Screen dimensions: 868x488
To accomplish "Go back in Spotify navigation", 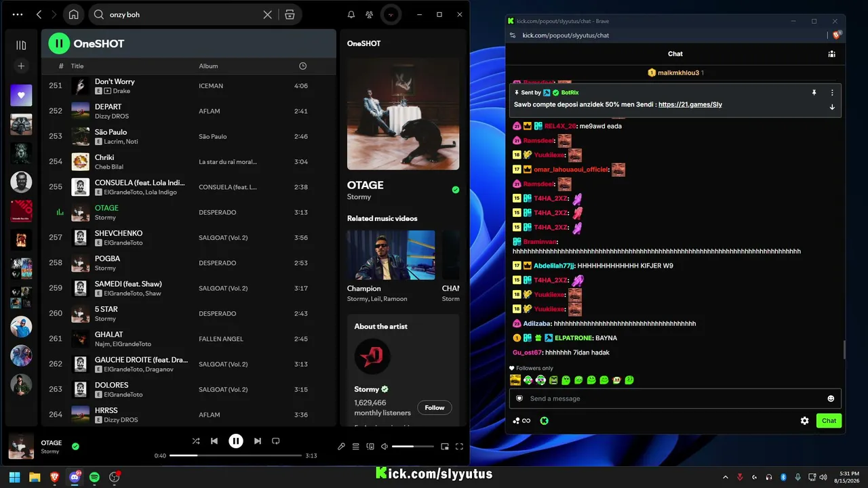I will (x=39, y=14).
